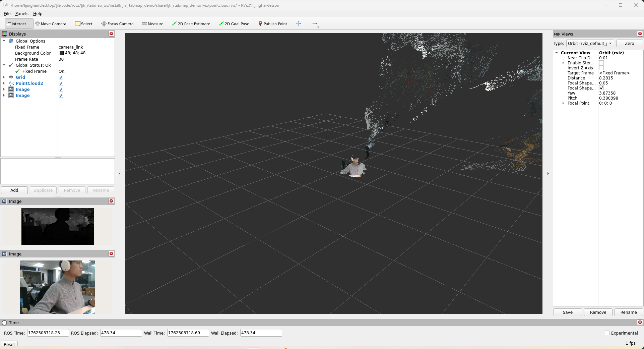Close the color camera Image panel
The image size is (644, 349).
[x=111, y=253]
